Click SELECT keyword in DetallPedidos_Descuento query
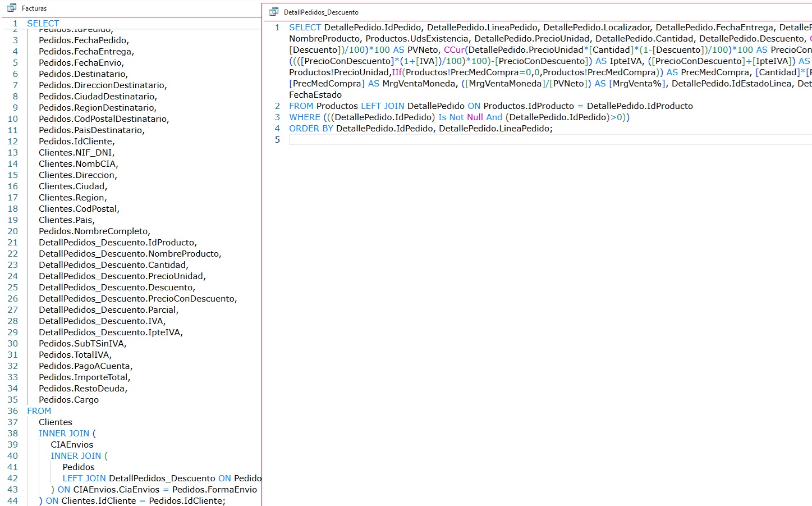This screenshot has height=506, width=812. click(305, 27)
